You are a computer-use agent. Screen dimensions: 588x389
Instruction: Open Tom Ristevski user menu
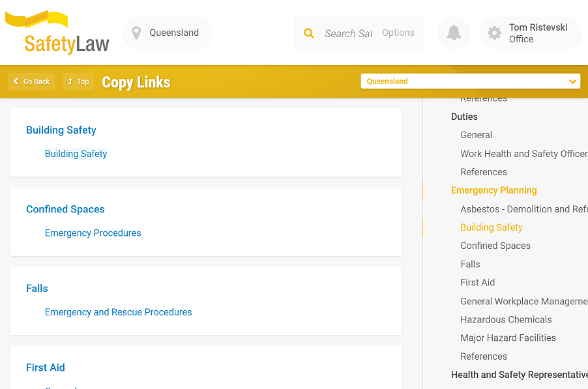pos(531,33)
